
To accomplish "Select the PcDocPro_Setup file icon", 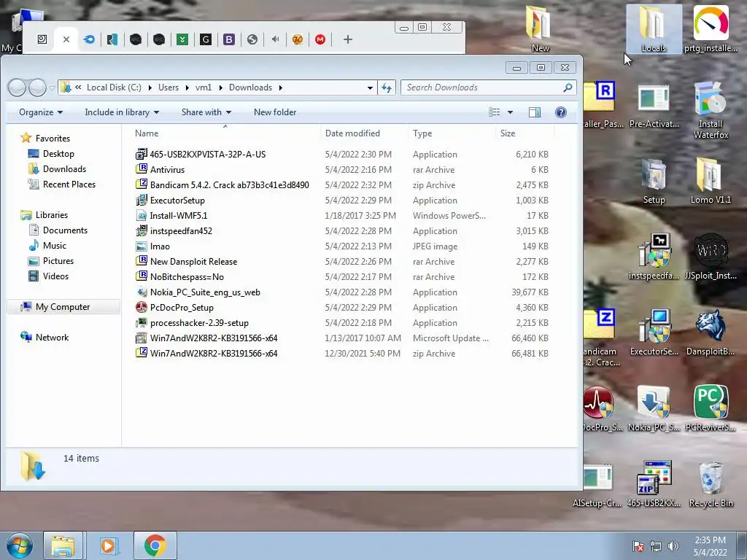I will [x=141, y=307].
